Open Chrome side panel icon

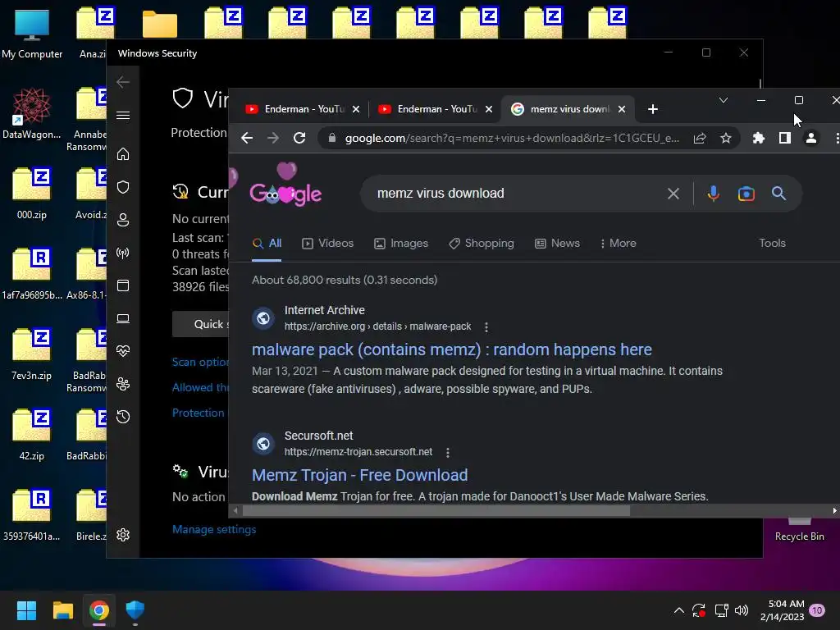coord(785,138)
